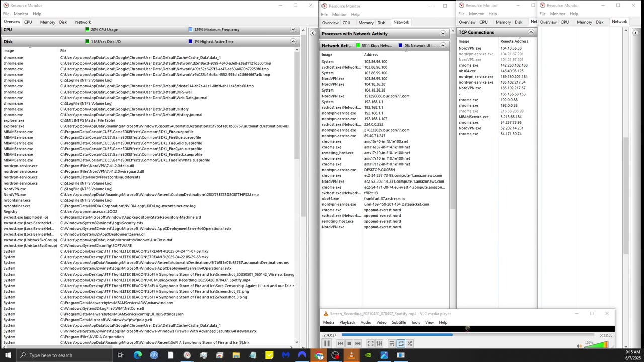This screenshot has width=644, height=362.
Task: Launch Microsoft Edge from the taskbar
Action: pos(138,355)
